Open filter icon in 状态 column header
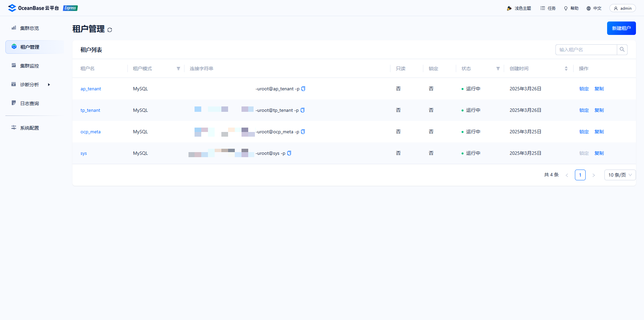Viewport: 644px width, 320px height. pos(498,68)
